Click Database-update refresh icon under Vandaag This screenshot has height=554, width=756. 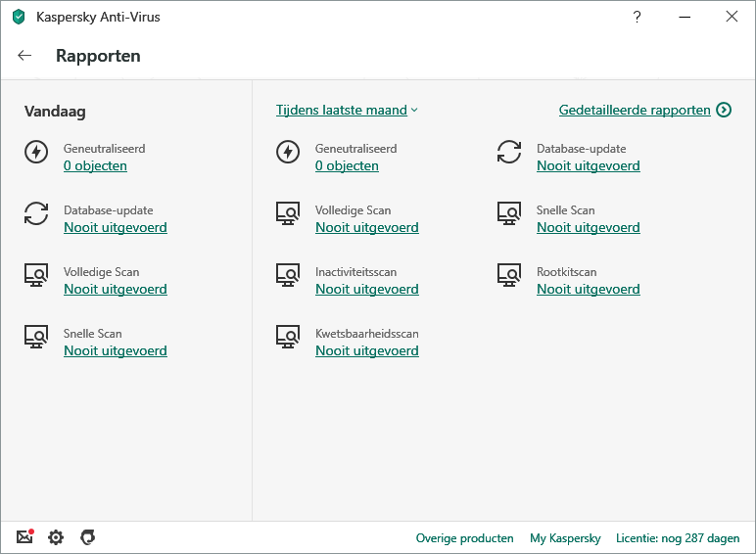coord(36,213)
